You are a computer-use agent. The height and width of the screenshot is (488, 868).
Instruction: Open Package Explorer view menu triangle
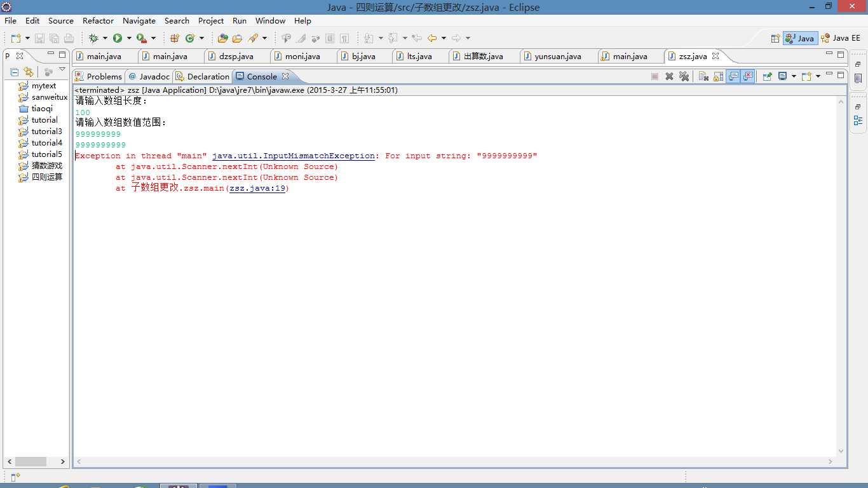tap(62, 69)
